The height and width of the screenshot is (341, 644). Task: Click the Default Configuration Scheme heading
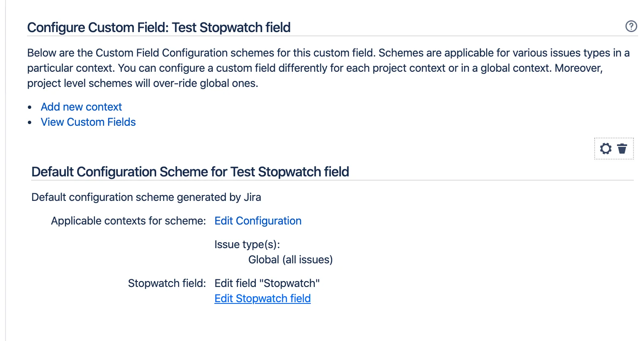(x=190, y=172)
